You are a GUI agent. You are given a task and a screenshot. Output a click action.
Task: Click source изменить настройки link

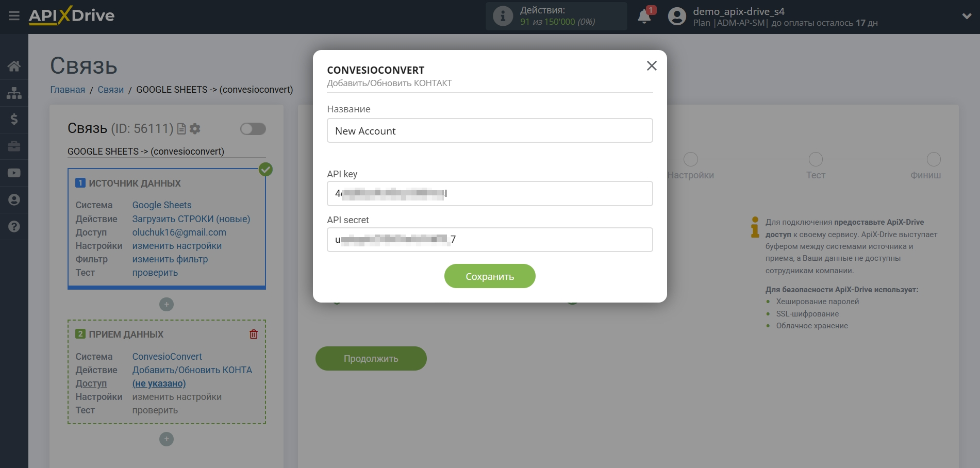click(x=177, y=246)
